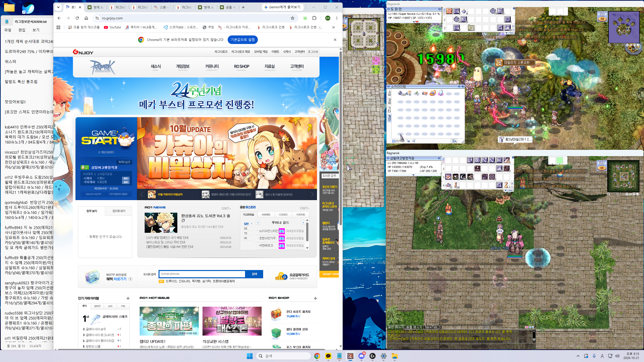Go to browser home page icon

[x=86, y=18]
